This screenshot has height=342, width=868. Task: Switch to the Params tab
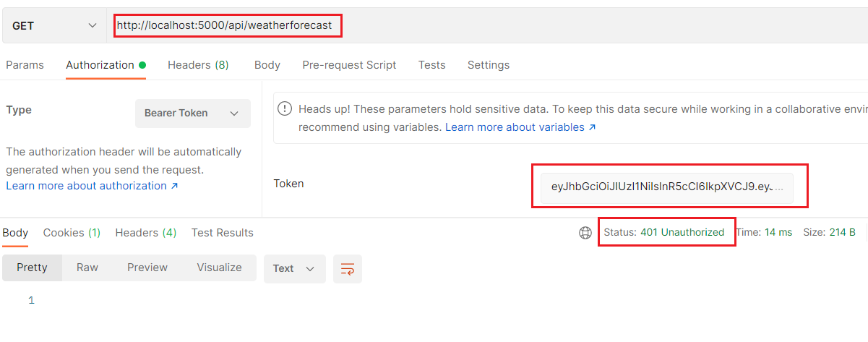[25, 65]
